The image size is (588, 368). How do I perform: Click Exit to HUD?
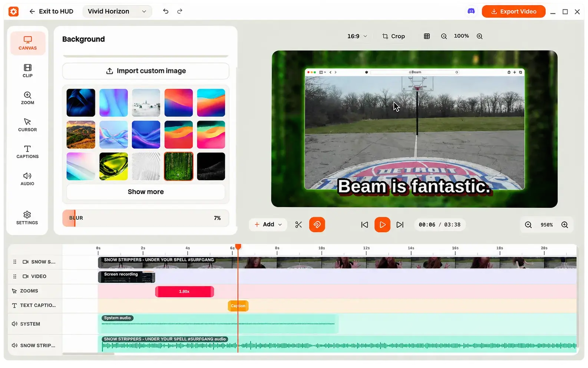[x=51, y=11]
